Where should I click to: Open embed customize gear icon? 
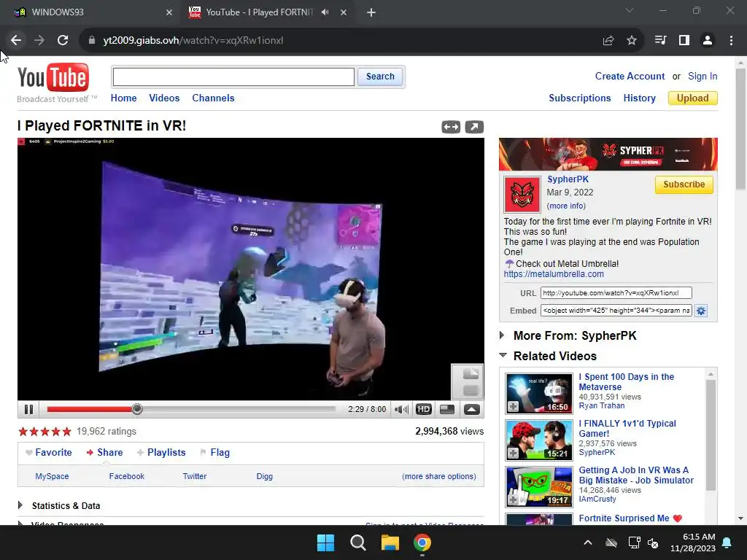tap(701, 311)
